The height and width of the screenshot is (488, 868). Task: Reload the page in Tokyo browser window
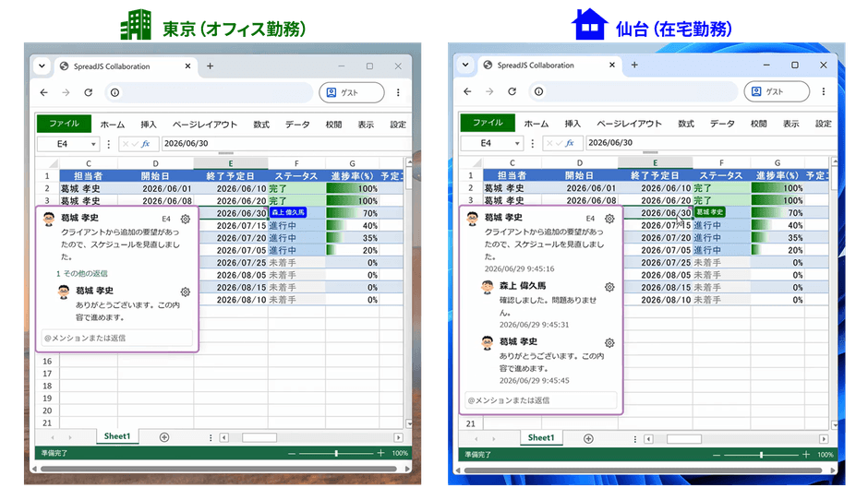tap(88, 92)
